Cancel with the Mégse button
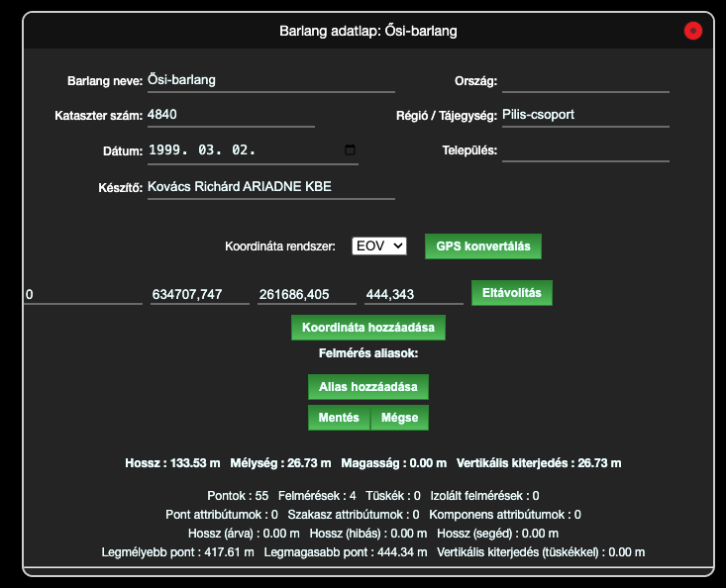Viewport: 726px width, 588px height. pos(400,418)
